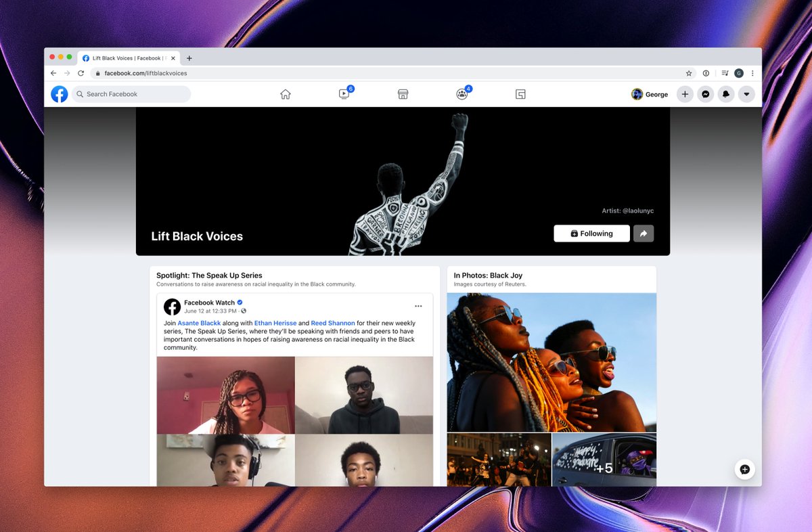Open the +5 more photos thumbnail
This screenshot has width=812, height=532.
[x=604, y=460]
